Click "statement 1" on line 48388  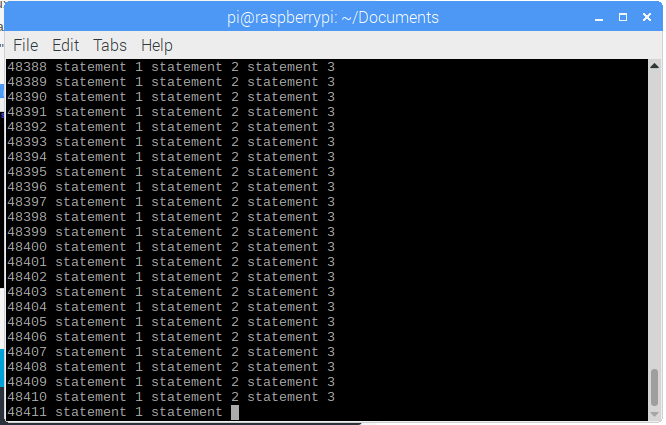(x=99, y=67)
